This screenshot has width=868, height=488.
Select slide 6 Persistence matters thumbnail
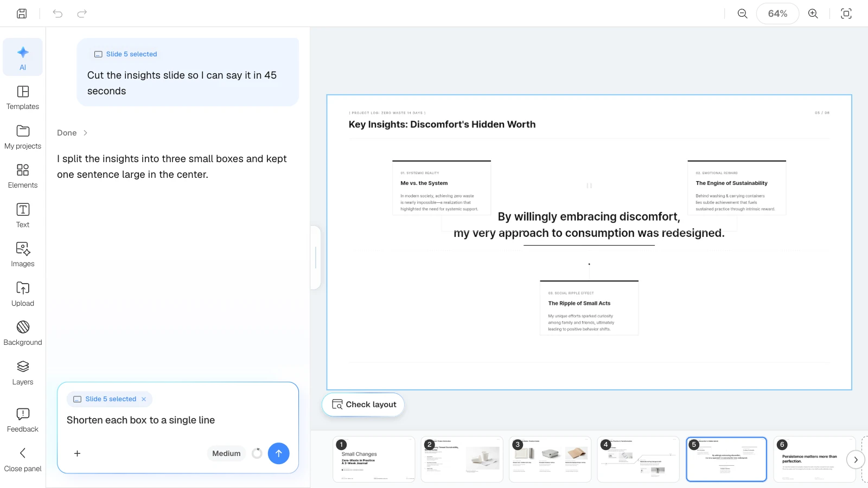(814, 459)
